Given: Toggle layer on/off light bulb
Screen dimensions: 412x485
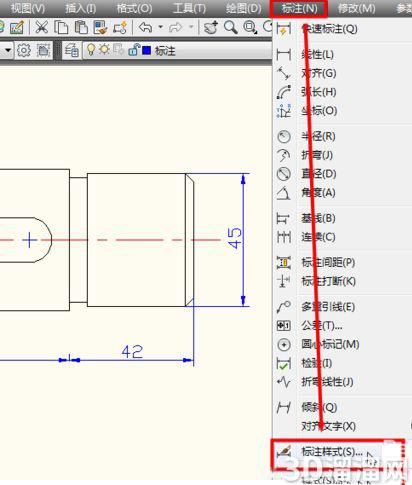Looking at the screenshot, I should point(91,50).
